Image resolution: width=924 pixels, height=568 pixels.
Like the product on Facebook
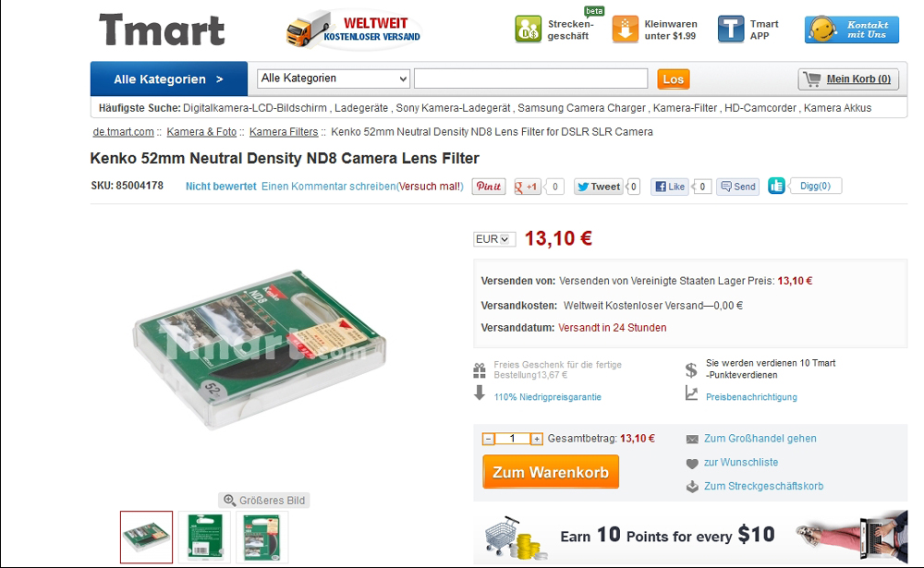tap(669, 187)
